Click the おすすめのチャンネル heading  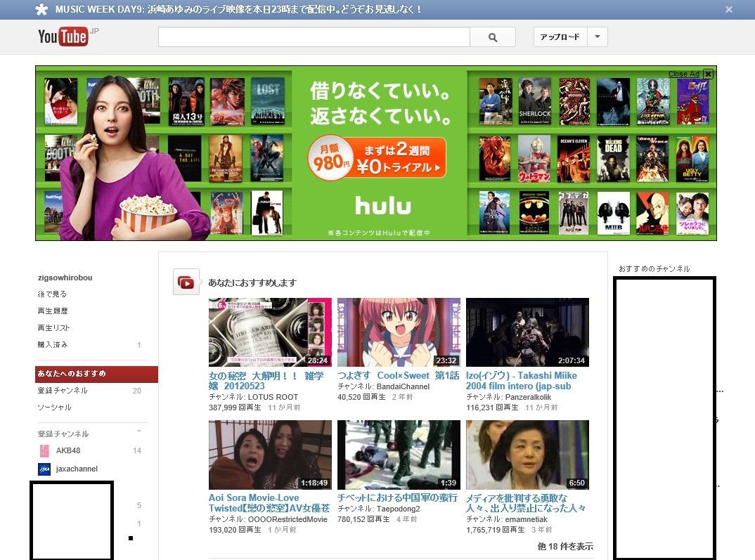(654, 268)
